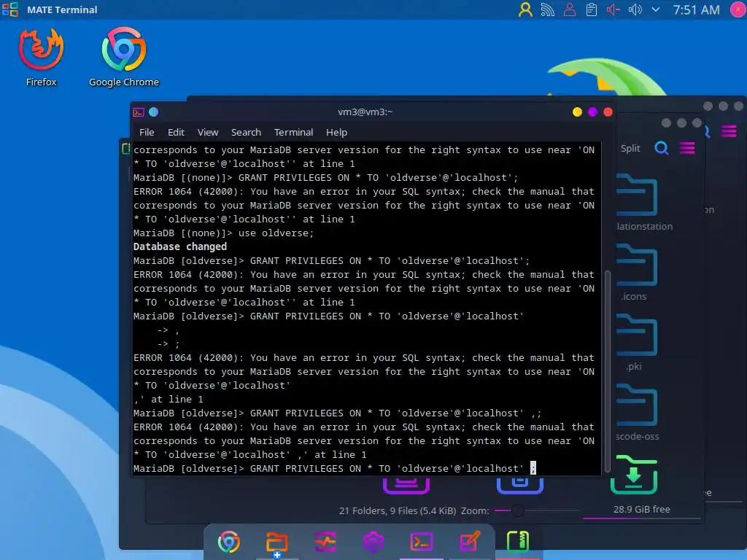
Task: Click the '28.9 GiB free' disk space bar
Action: pos(641,513)
